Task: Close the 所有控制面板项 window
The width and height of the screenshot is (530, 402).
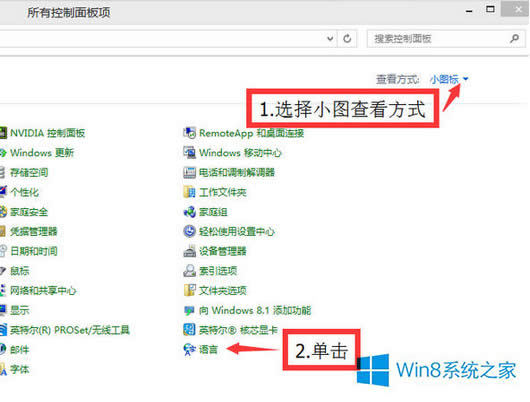Action: click(x=515, y=9)
